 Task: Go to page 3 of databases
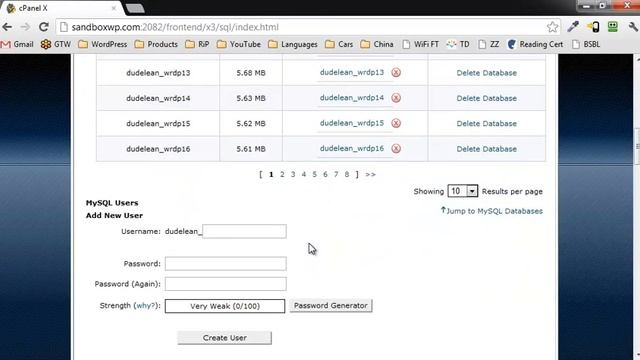(x=293, y=174)
